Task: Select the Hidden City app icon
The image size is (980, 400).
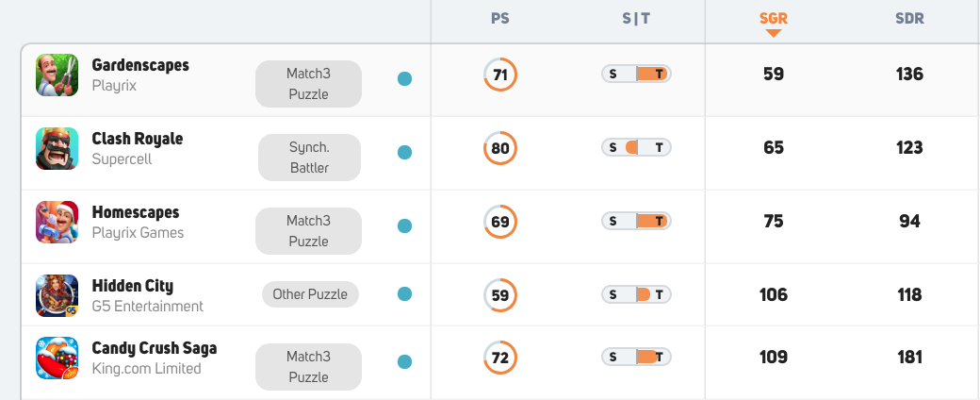Action: point(57,295)
